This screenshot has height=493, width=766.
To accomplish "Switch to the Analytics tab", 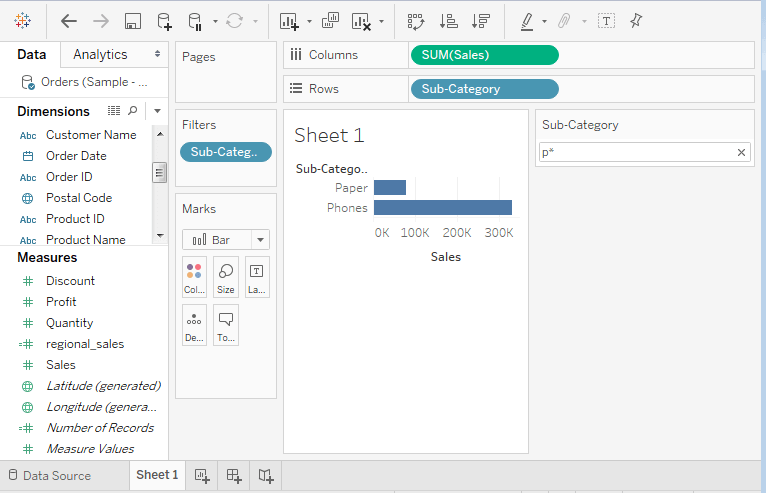I will pyautogui.click(x=100, y=54).
